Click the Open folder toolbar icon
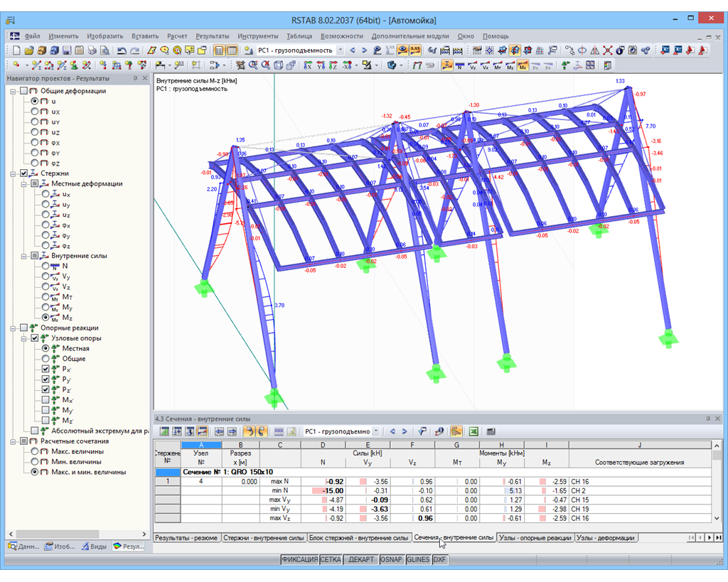This screenshot has width=728, height=582. (28, 50)
